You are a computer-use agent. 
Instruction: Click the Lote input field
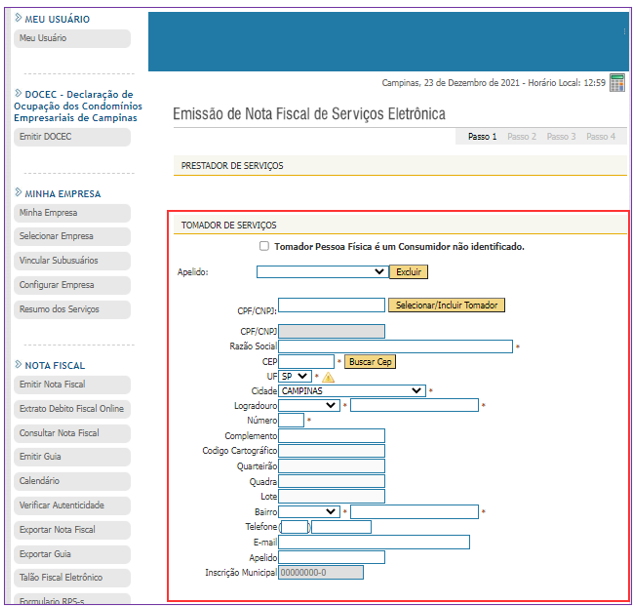click(x=331, y=496)
